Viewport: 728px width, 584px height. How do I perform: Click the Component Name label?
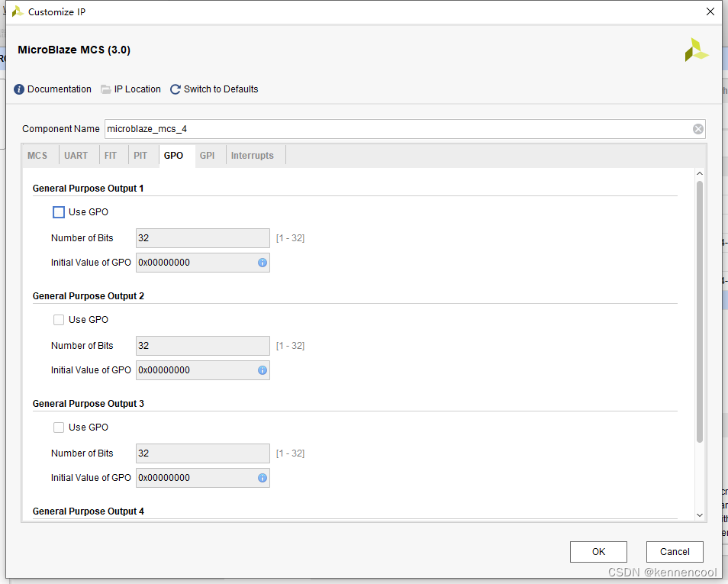point(61,129)
